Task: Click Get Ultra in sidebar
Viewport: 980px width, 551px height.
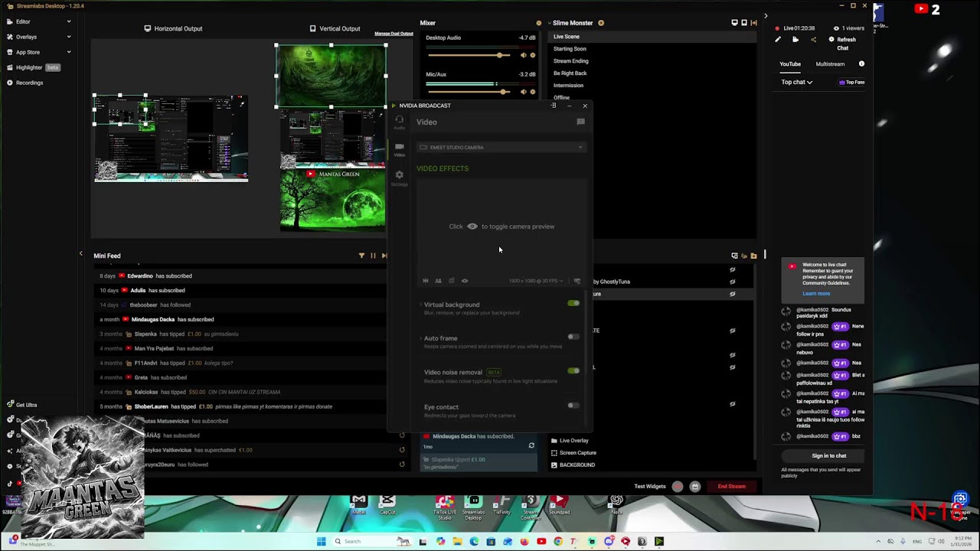Action: click(21, 405)
